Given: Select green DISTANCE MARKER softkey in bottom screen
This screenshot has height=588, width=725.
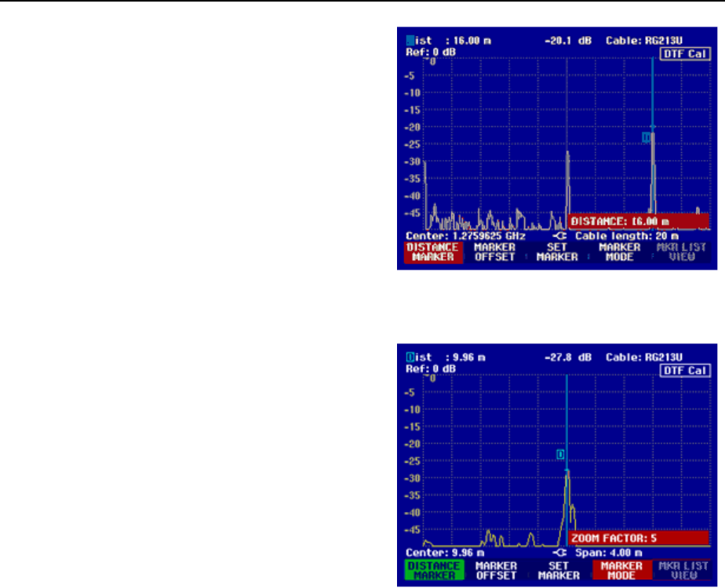Looking at the screenshot, I should tap(434, 571).
